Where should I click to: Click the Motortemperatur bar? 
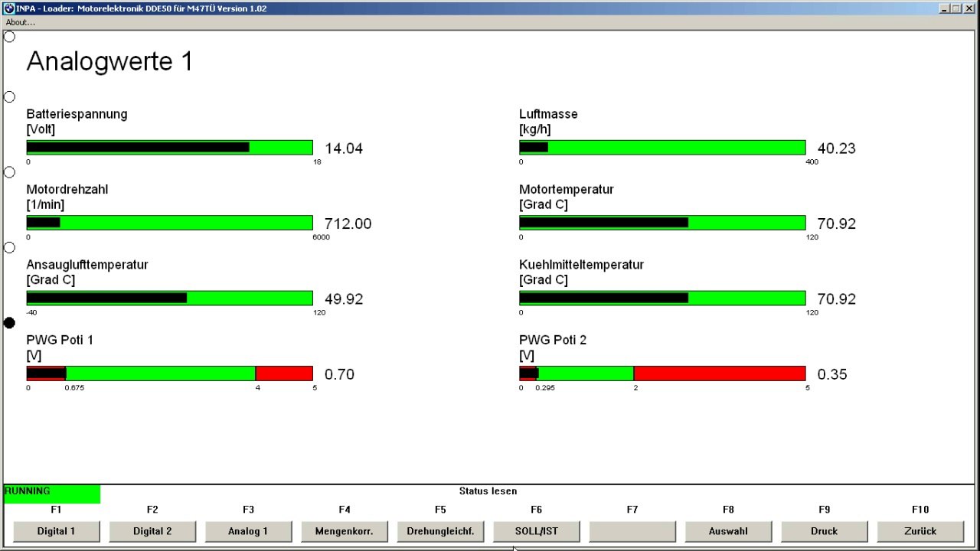(662, 223)
